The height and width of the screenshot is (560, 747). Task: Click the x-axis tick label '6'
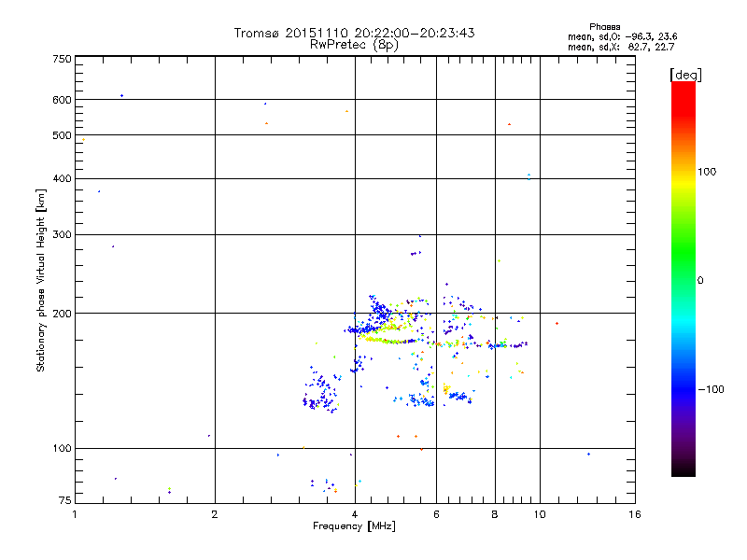click(x=436, y=514)
